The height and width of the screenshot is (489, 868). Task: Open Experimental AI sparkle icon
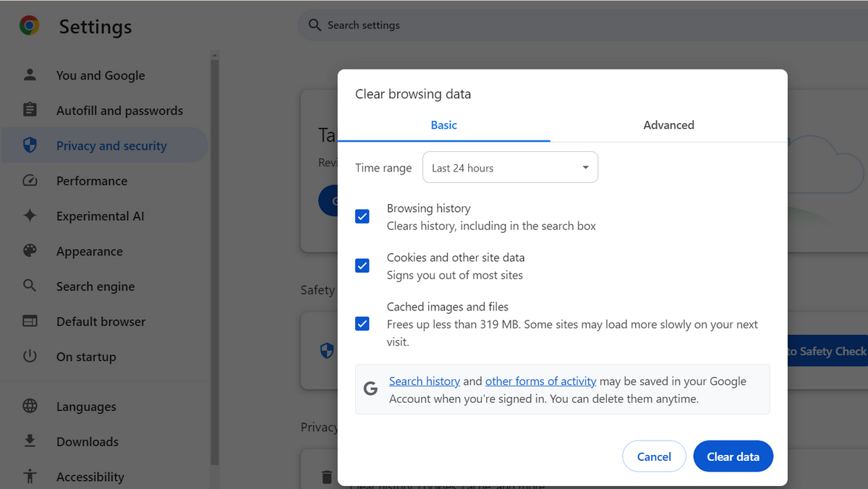point(30,216)
